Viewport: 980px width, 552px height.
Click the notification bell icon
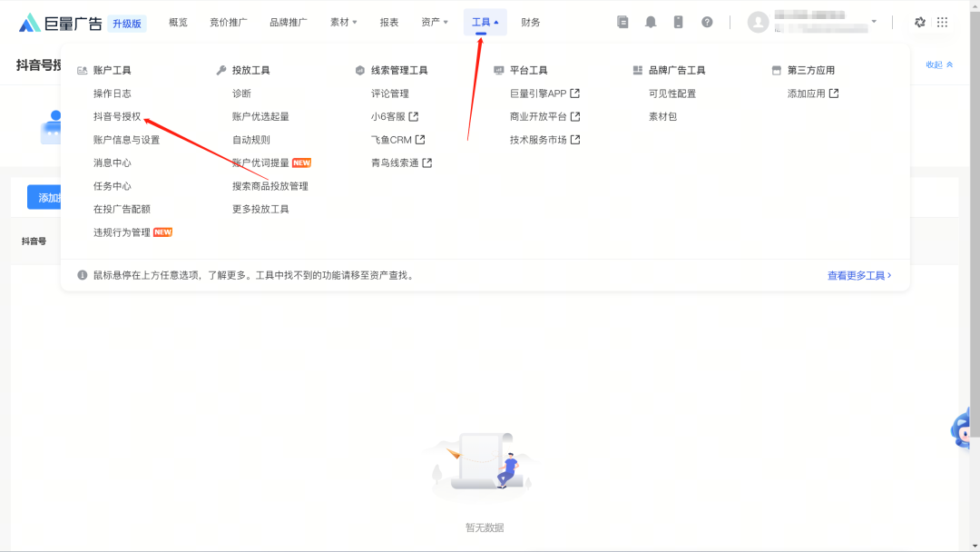point(651,23)
